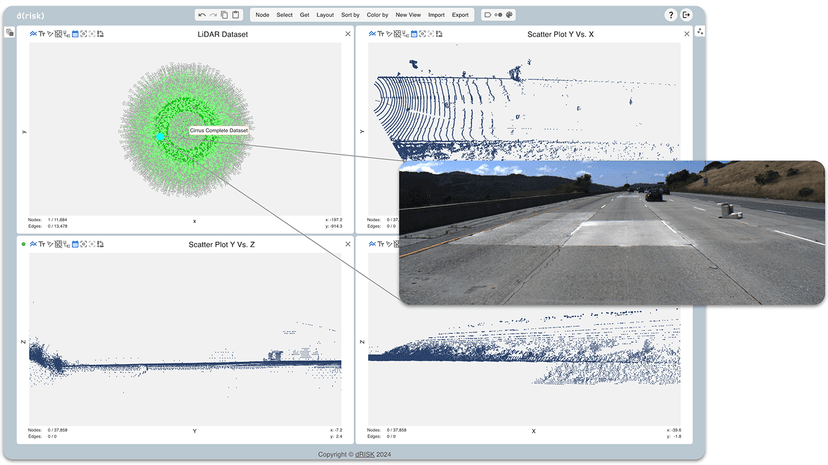Expand the Layout dropdown menu
Viewport: 828px width, 465px height.
[x=325, y=15]
